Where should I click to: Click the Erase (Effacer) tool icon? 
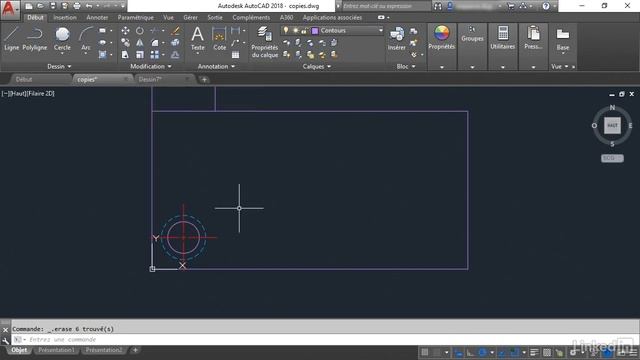click(x=176, y=31)
